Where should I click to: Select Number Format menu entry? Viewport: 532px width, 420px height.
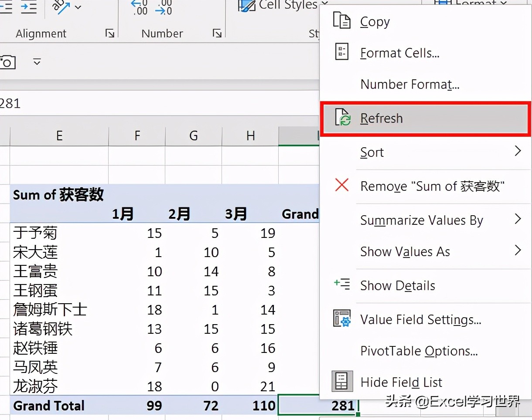pyautogui.click(x=409, y=84)
